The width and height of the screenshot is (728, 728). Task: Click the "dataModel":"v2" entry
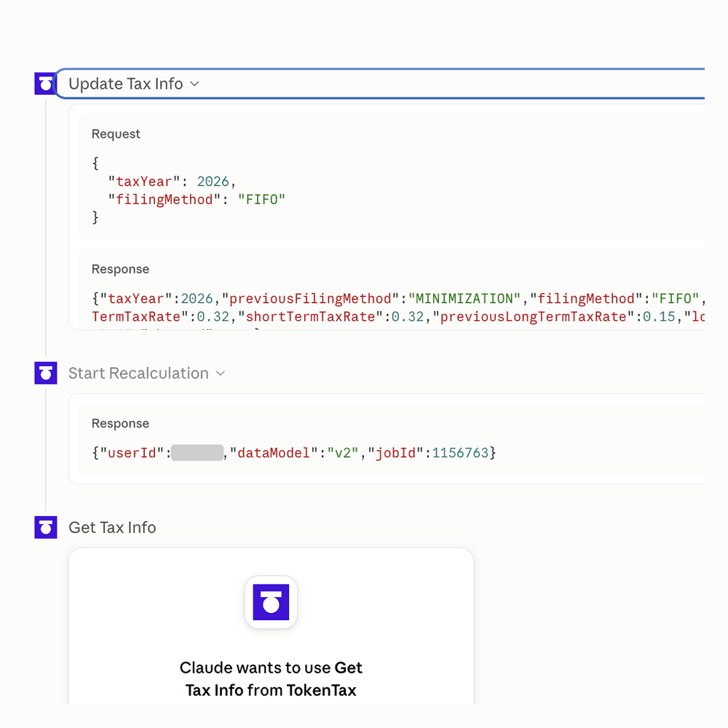tap(294, 453)
